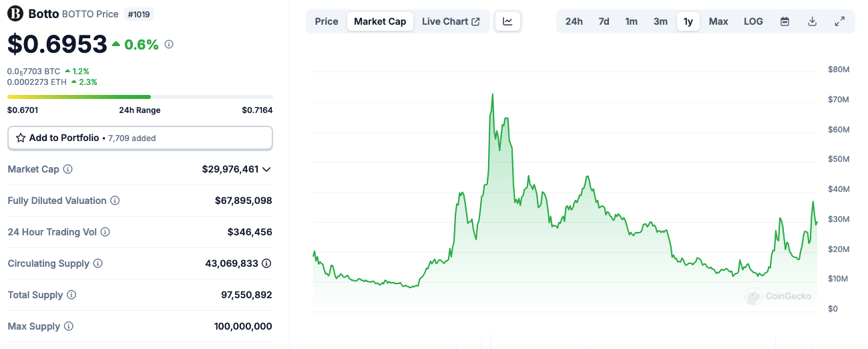Screen dimensions: 868x349
Task: Click the $29,976,461 market cap value
Action: click(x=230, y=169)
